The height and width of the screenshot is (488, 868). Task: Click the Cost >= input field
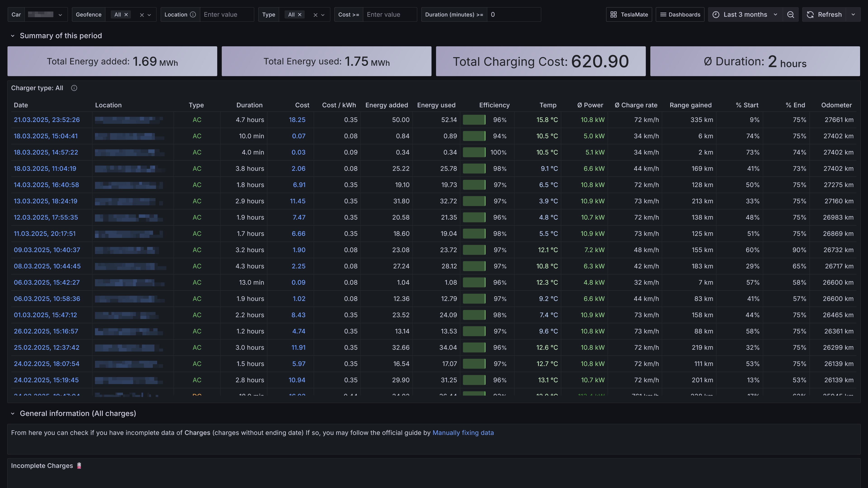(x=389, y=14)
